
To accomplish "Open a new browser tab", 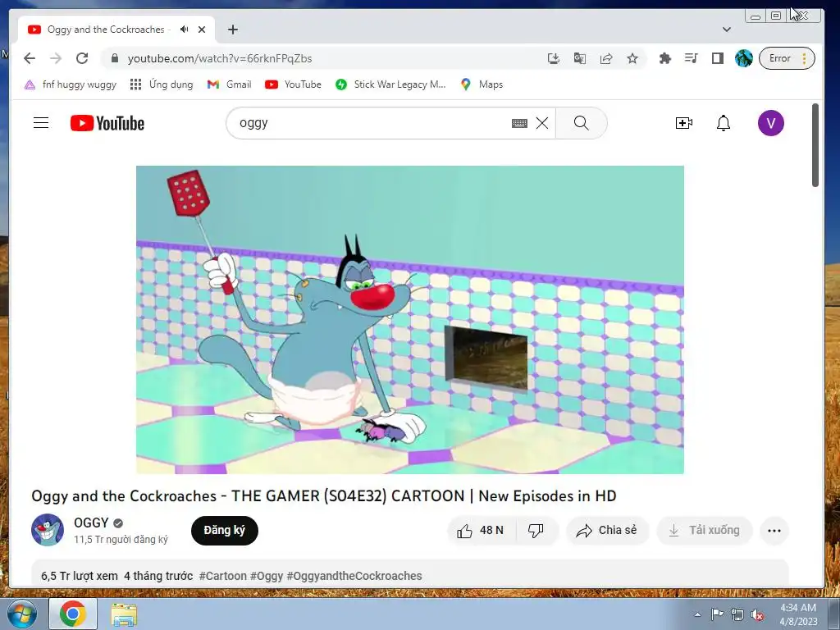I will (232, 30).
